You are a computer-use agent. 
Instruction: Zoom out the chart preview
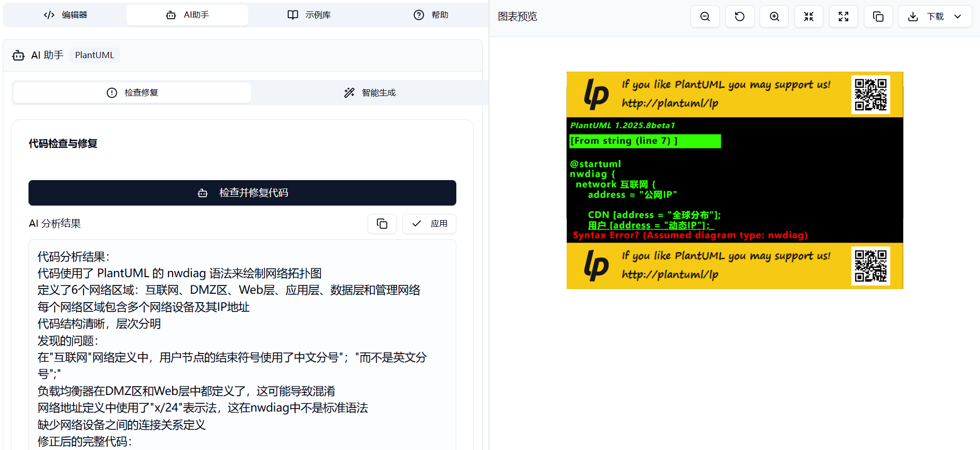(x=705, y=17)
